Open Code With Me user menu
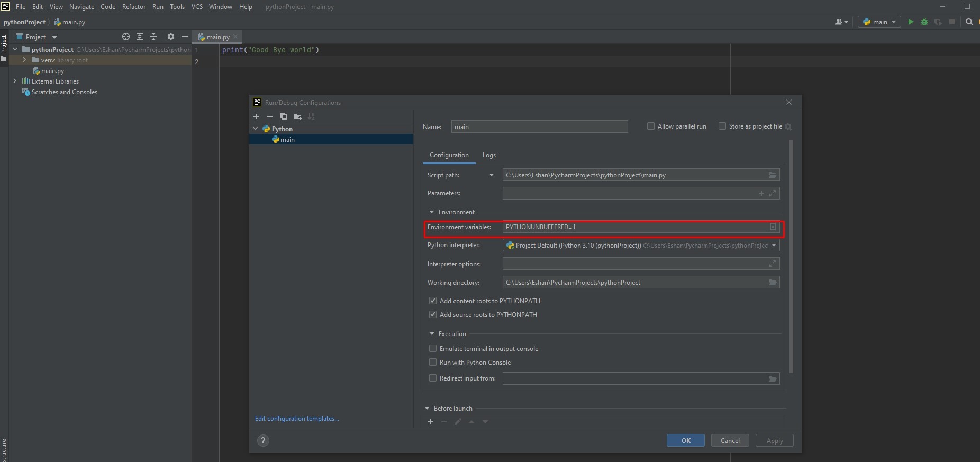The width and height of the screenshot is (980, 462). coord(841,22)
